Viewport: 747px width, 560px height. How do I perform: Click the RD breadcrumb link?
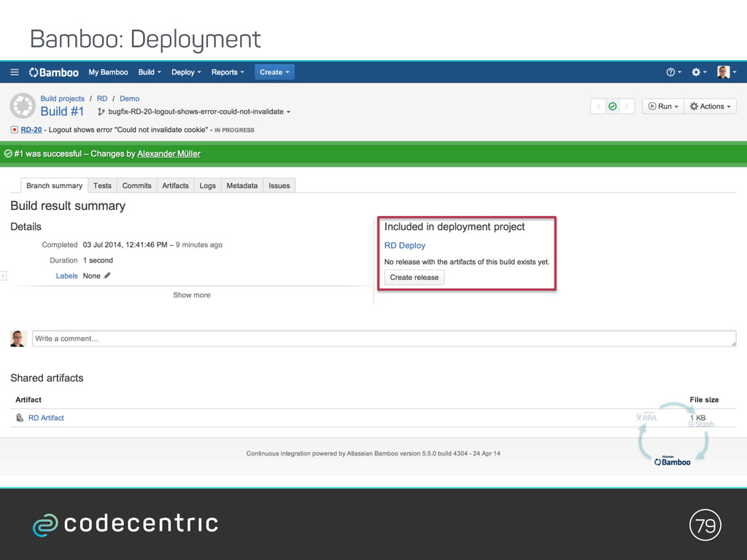102,98
